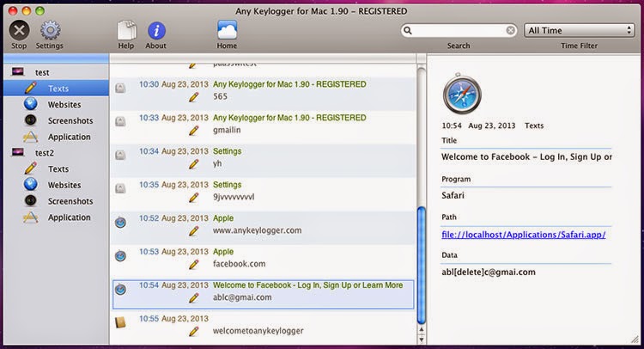Click the Title value 'Welcome to Facebook'
The height and width of the screenshot is (349, 644).
point(526,156)
